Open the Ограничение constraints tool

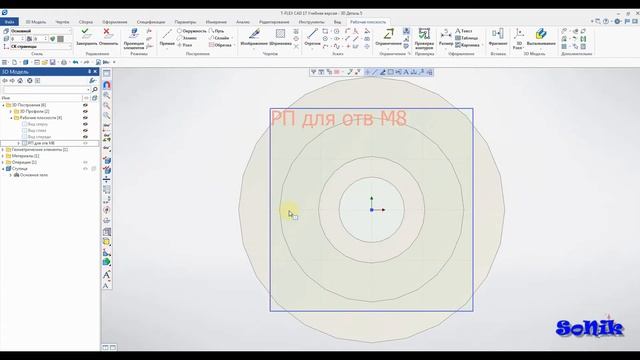click(388, 37)
